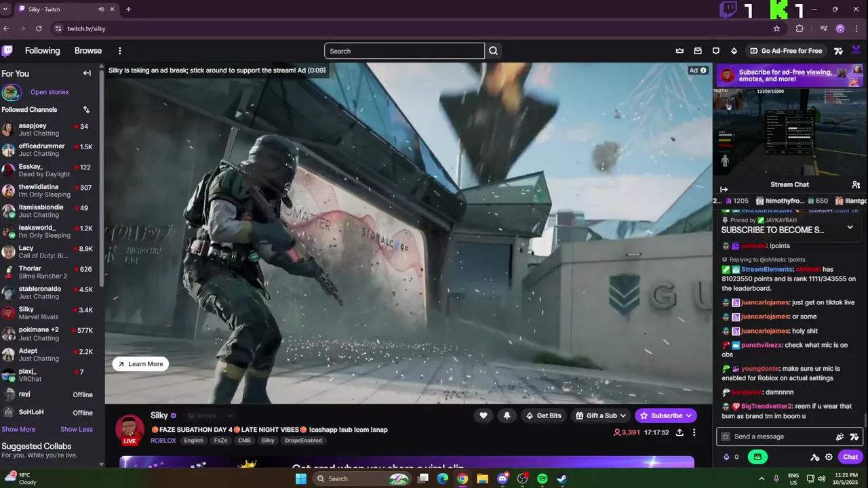Open the user avatar menu in the top bar
868x488 pixels.
coord(856,50)
